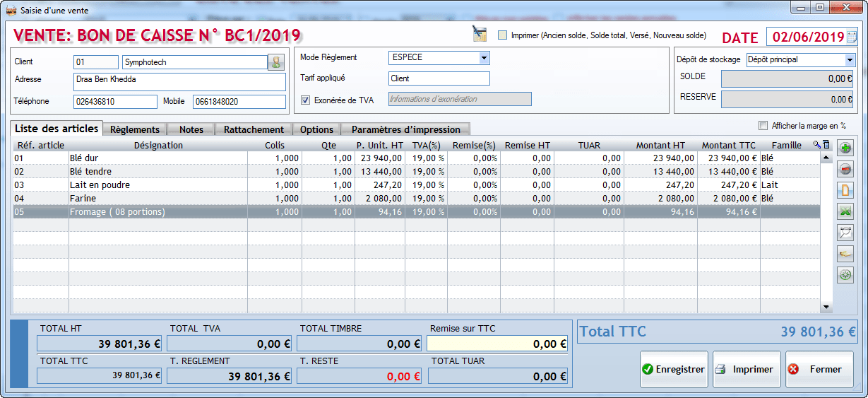Tick the Imprimer (Ancien solde...) checkbox
This screenshot has height=398, width=868.
[503, 35]
